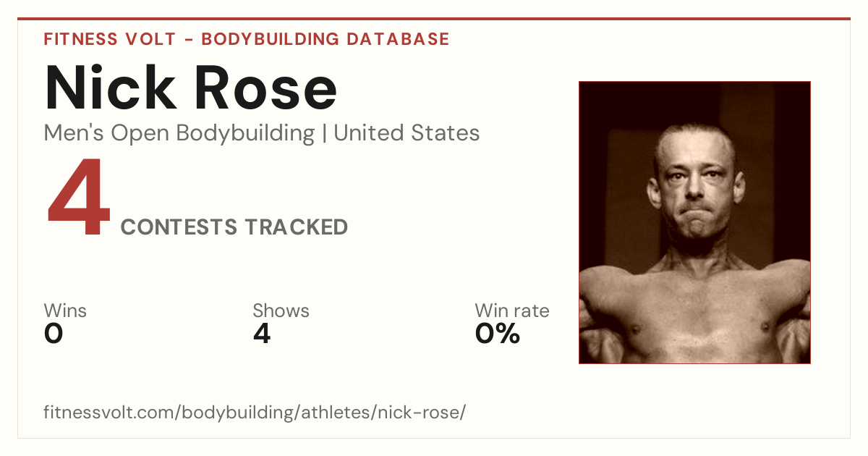The height and width of the screenshot is (456, 868).
Task: Select the "CONTESTS TRACKED" label
Action: [234, 227]
